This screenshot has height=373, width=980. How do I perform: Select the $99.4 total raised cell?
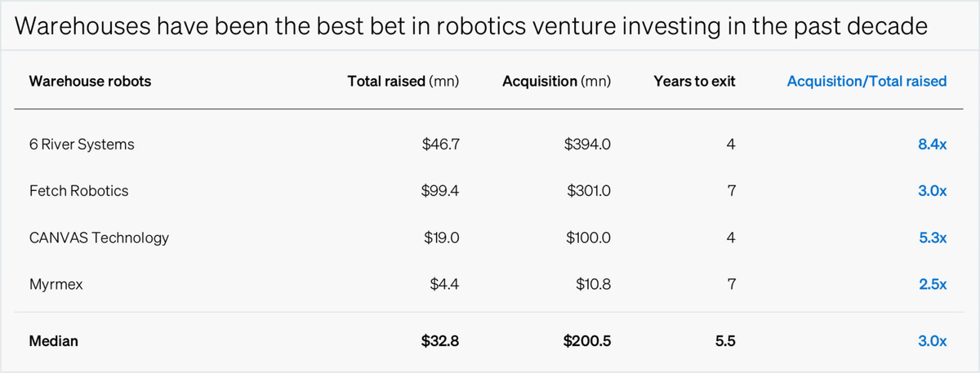point(441,191)
